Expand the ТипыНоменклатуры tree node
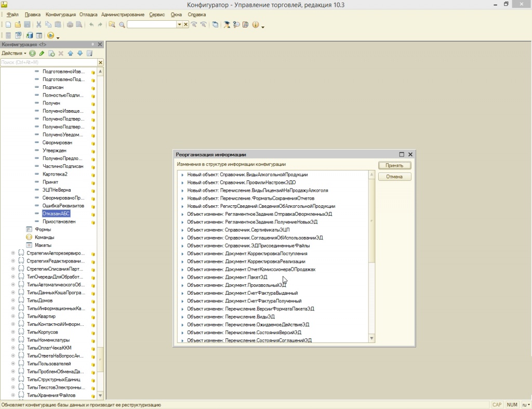Viewport: 532px width, 409px height. coord(13,340)
